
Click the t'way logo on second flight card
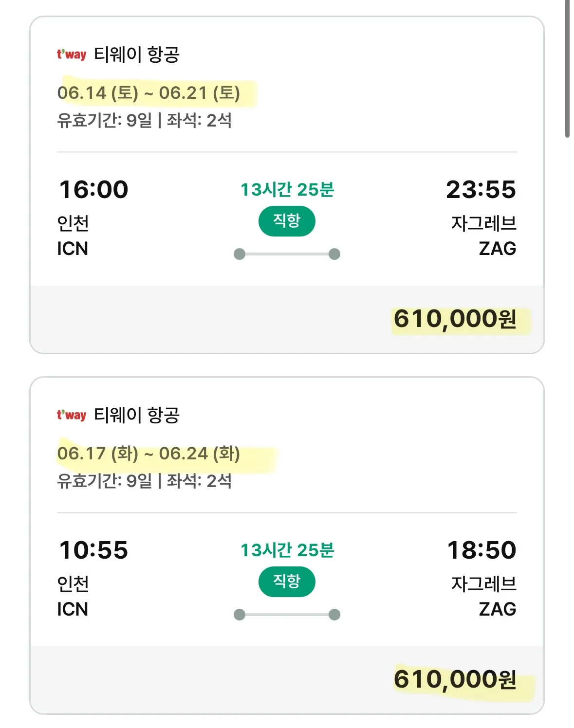pyautogui.click(x=72, y=415)
